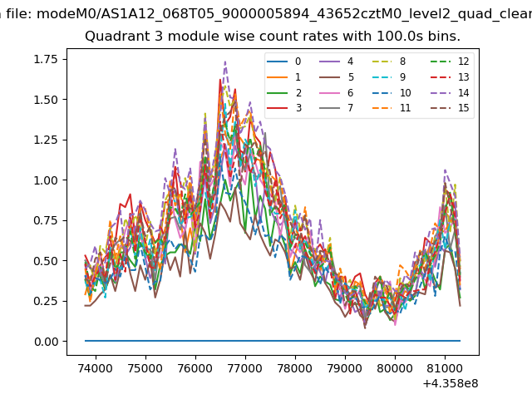The height and width of the screenshot is (399, 532).
Task: Click the dashed purple line swatch for module 14
Action: click(x=441, y=92)
